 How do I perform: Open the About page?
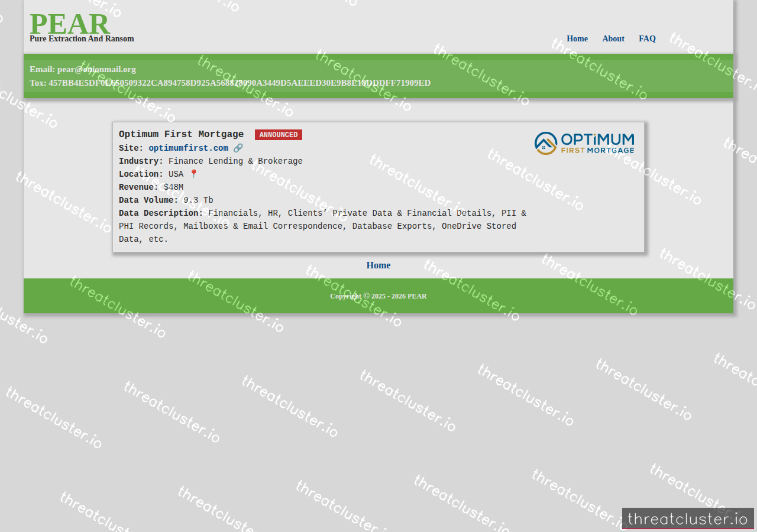613,39
